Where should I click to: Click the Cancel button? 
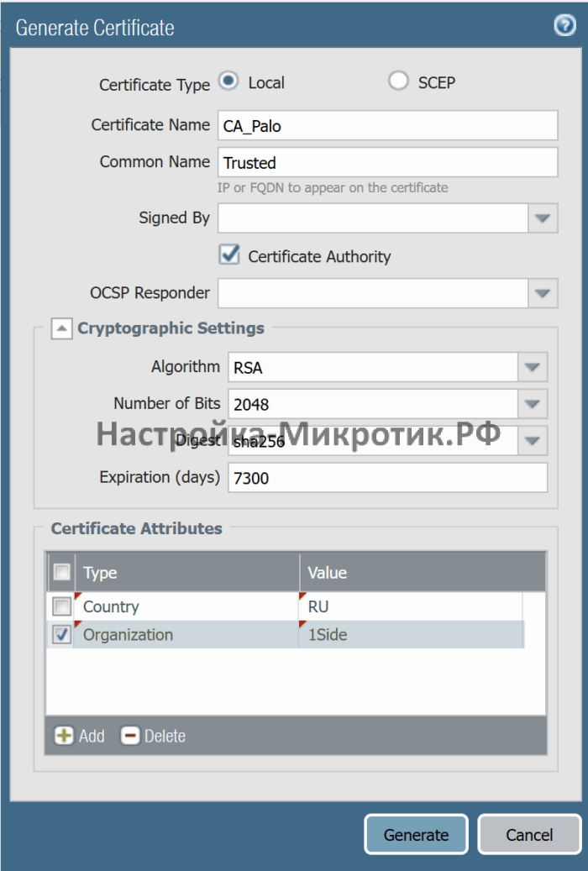coord(529,834)
